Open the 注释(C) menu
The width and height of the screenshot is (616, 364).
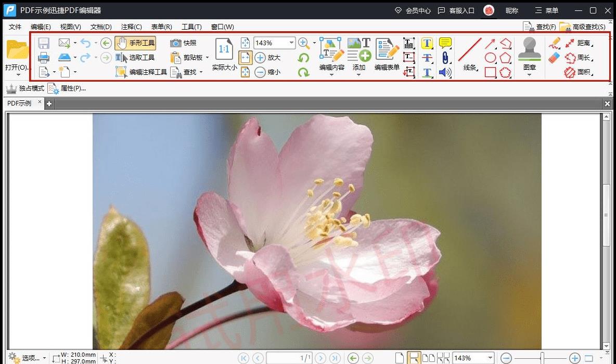[x=131, y=27]
